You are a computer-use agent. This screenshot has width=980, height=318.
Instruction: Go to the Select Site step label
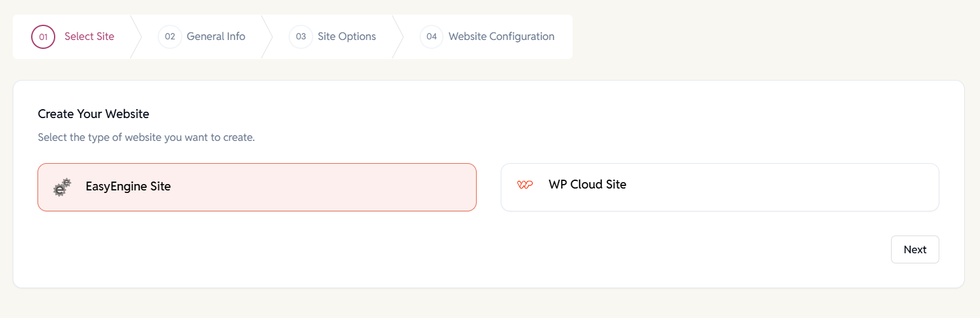[x=90, y=37]
